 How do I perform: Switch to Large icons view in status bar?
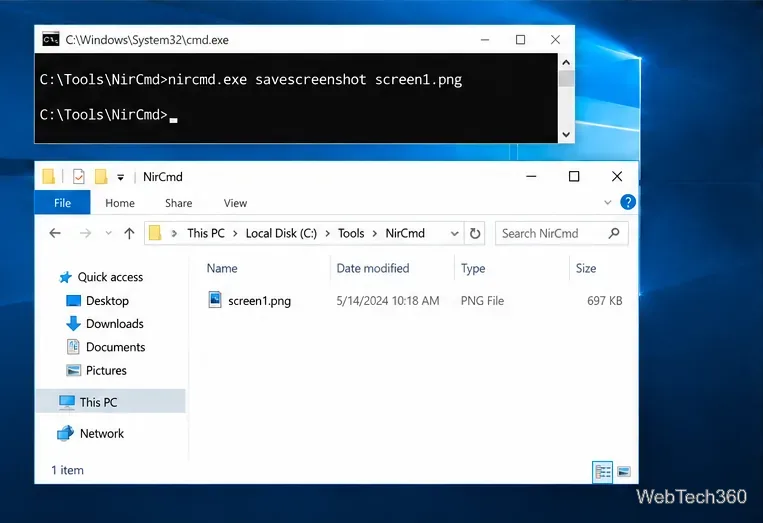[624, 471]
